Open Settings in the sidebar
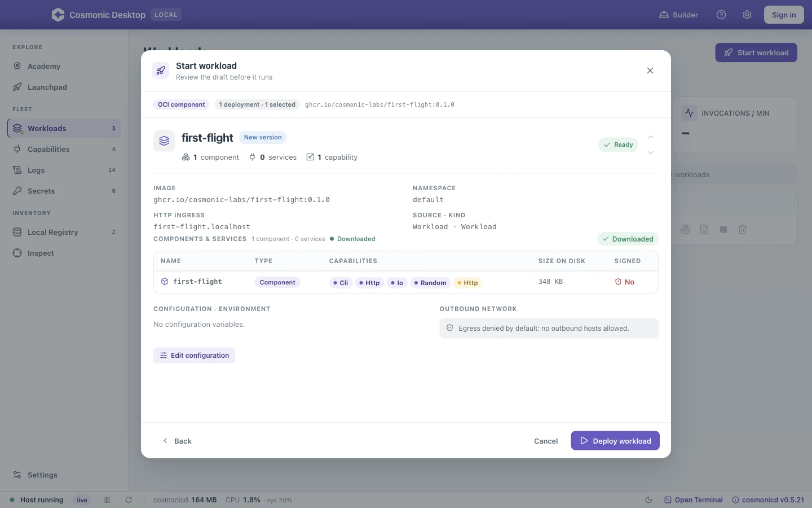 coord(64,475)
